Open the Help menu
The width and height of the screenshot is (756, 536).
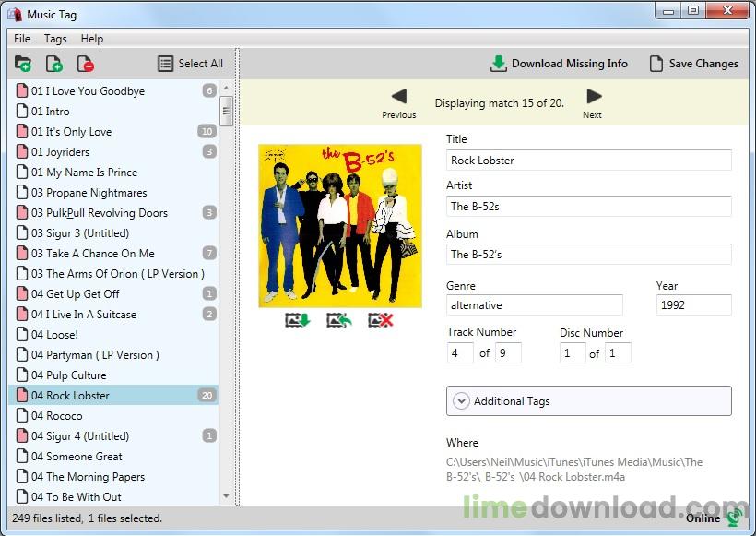[91, 39]
